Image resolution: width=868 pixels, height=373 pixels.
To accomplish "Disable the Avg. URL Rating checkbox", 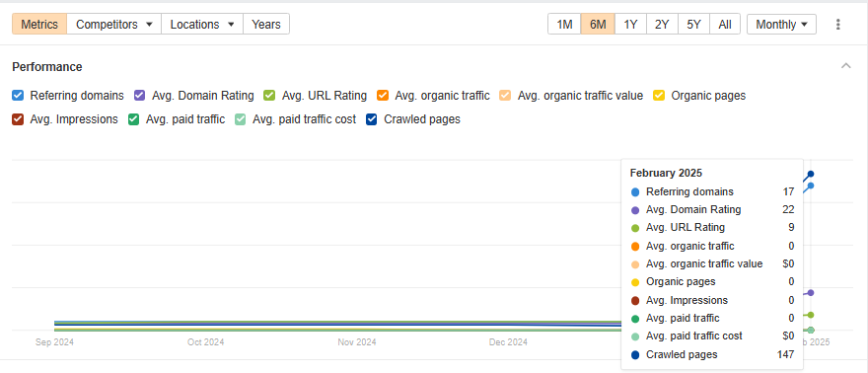I will click(x=269, y=95).
